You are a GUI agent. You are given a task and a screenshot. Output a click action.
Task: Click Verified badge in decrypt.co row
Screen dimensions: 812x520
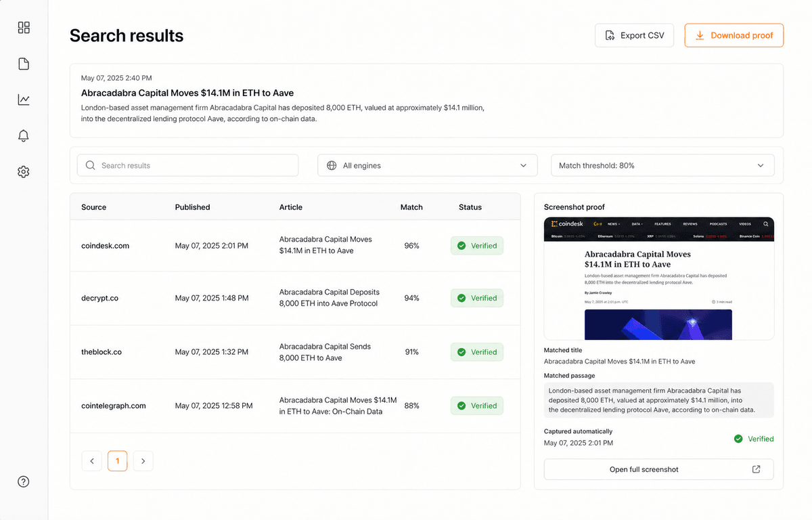point(477,298)
